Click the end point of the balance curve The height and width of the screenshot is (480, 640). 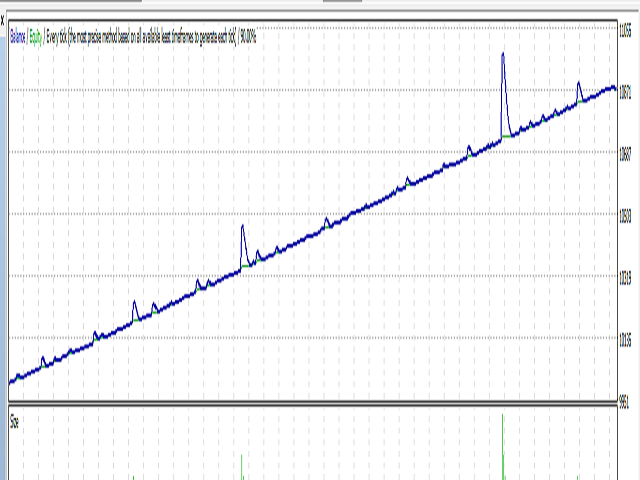coord(615,88)
